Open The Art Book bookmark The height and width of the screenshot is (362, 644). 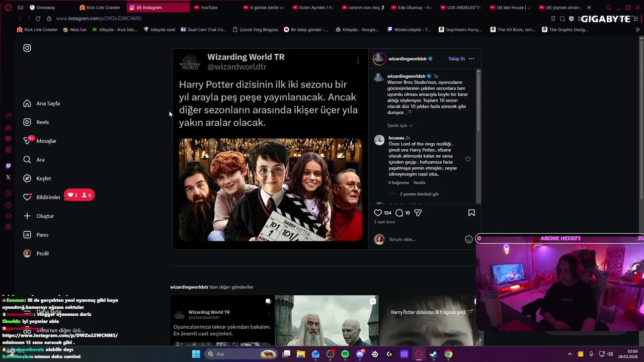(513, 30)
